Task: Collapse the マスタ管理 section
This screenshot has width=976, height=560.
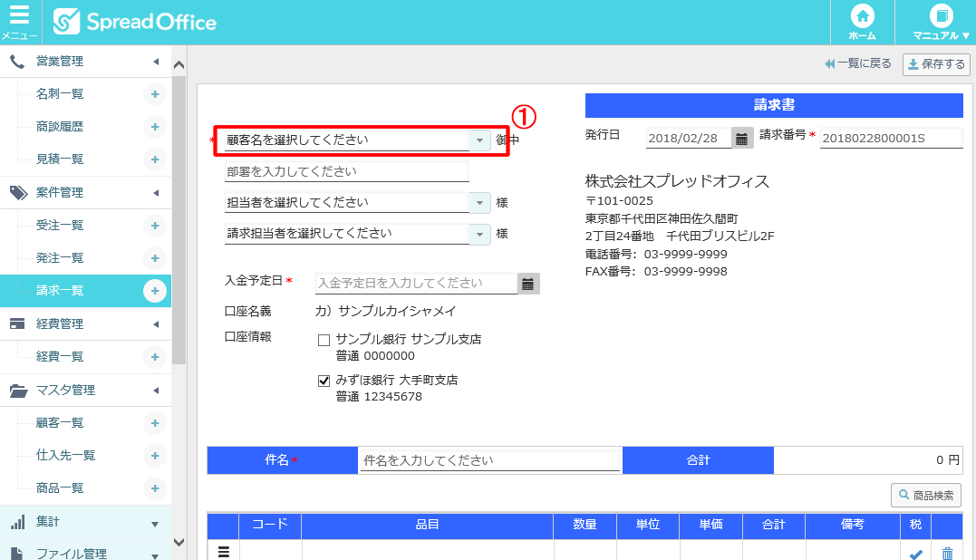Action: tap(156, 391)
